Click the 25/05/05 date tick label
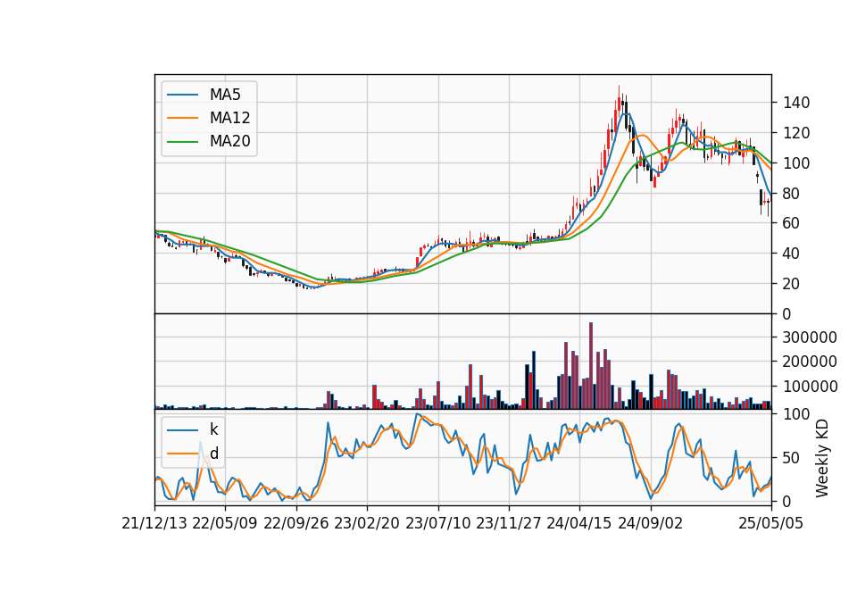 pyautogui.click(x=771, y=523)
